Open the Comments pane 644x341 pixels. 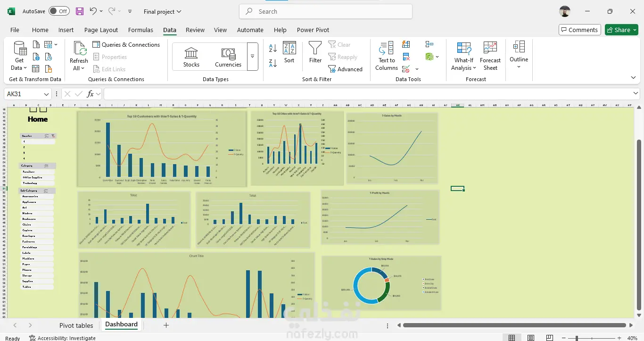coord(580,30)
